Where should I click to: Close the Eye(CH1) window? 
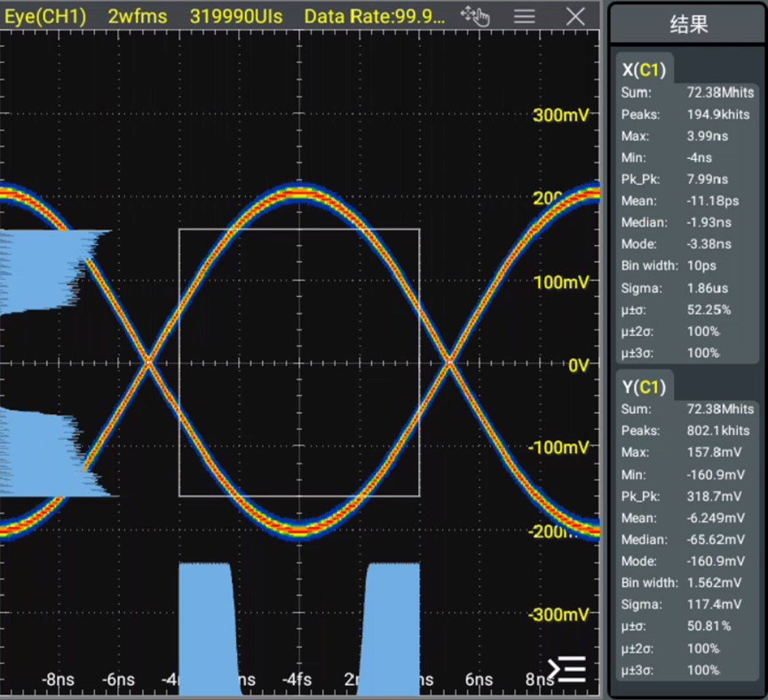(x=575, y=17)
